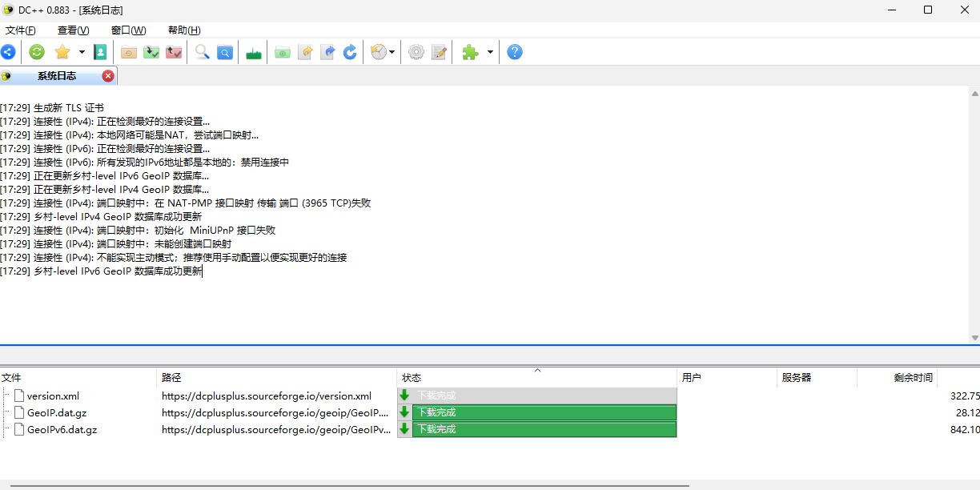Viewport: 980px width, 490px height.
Task: Open the green network statistics icon
Action: point(254,52)
